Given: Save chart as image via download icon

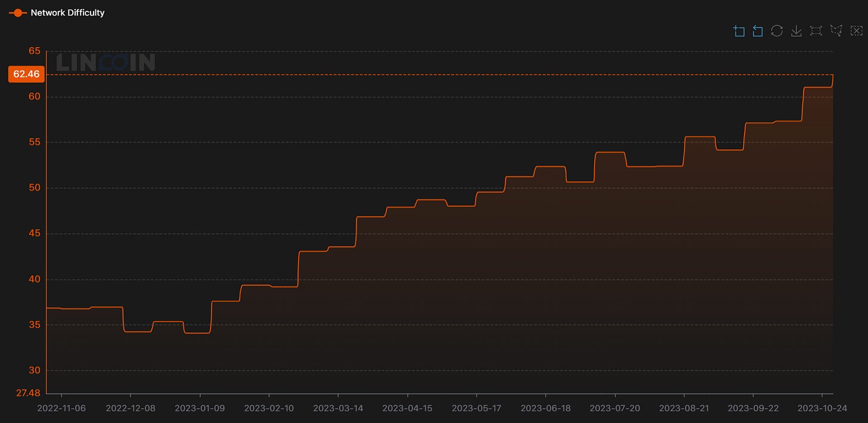Looking at the screenshot, I should pyautogui.click(x=796, y=31).
